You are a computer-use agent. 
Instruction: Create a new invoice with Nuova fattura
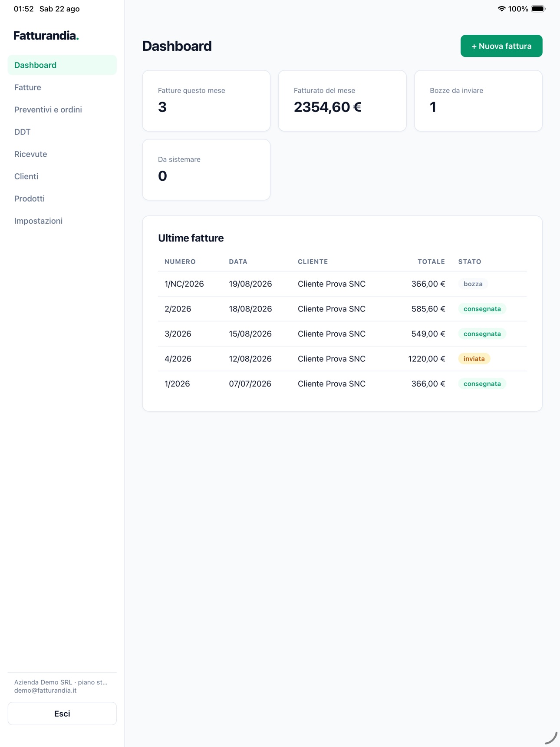(x=501, y=46)
